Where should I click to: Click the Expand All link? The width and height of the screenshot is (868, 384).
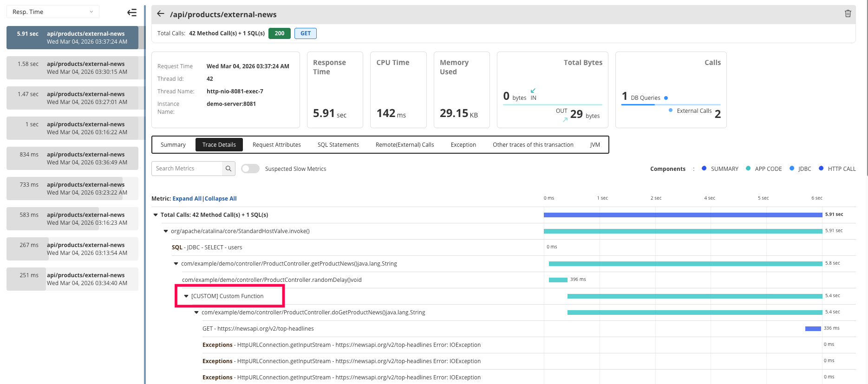[187, 199]
